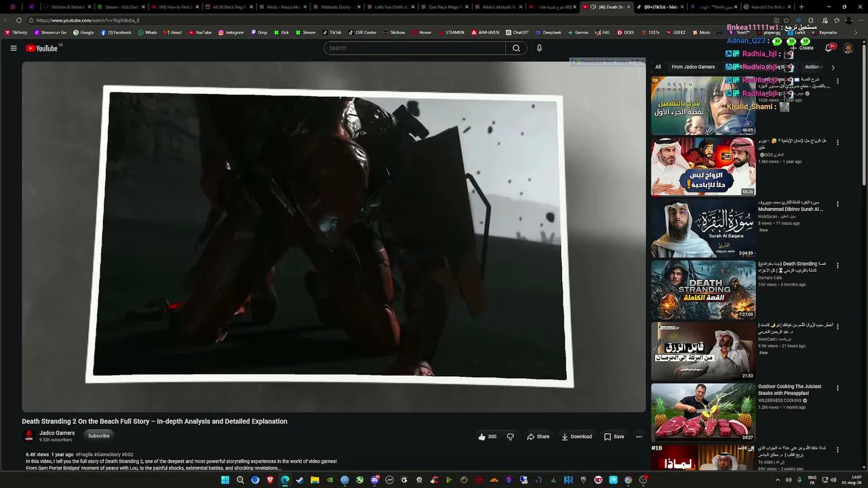Open the Outdoor Cooking steaks thumbnail
Screen dimensions: 868x488
coord(703,413)
